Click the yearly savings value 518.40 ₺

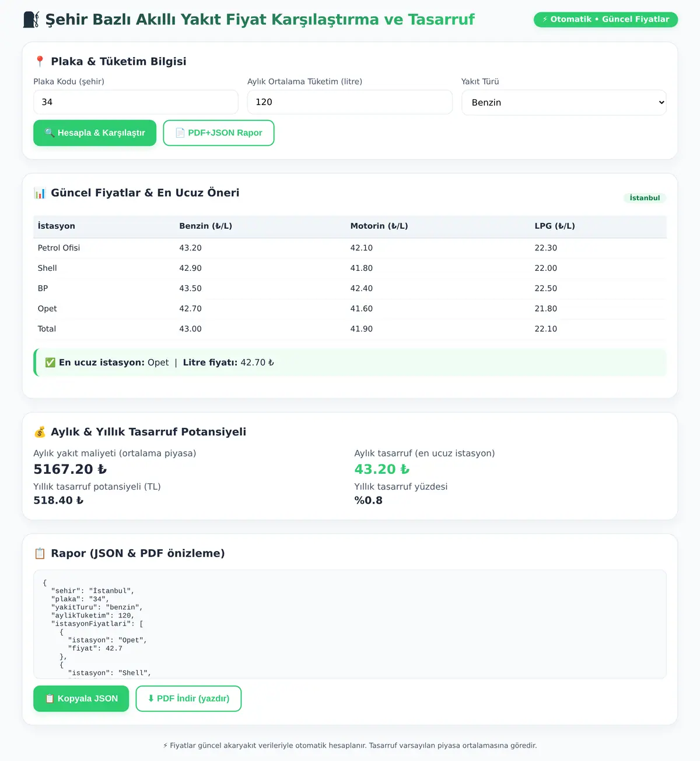(58, 501)
